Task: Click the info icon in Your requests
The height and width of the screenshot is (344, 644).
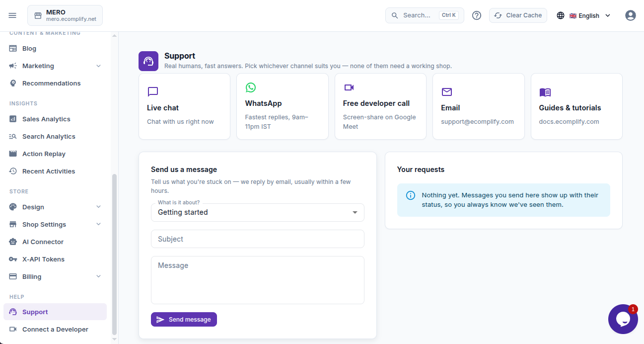Action: point(411,195)
